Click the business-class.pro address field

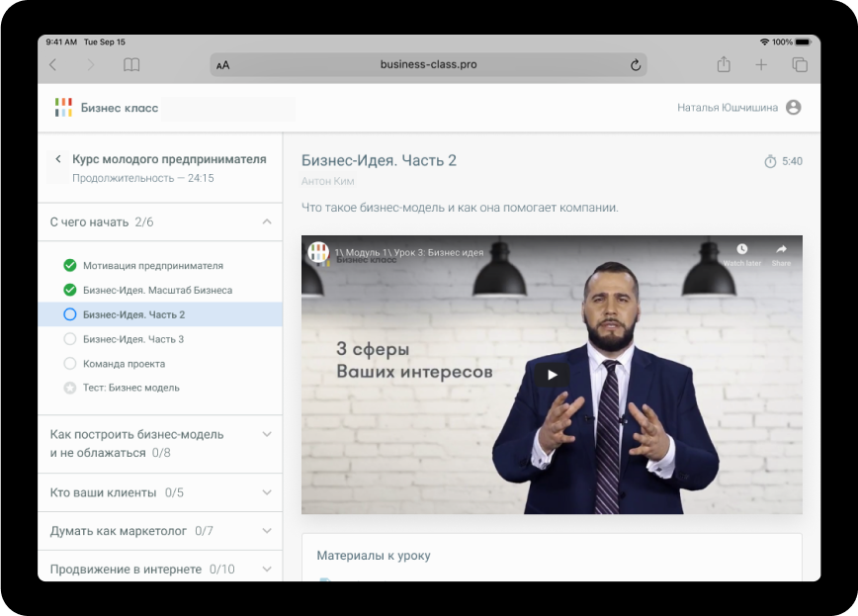428,65
